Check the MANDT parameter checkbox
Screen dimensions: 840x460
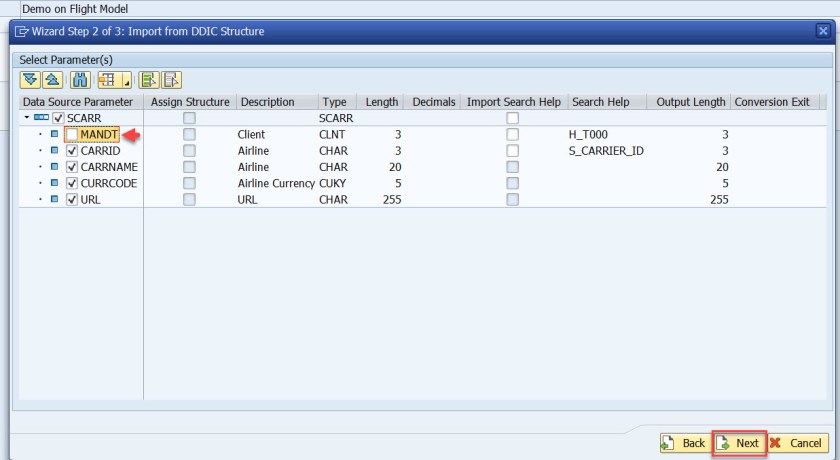click(72, 134)
